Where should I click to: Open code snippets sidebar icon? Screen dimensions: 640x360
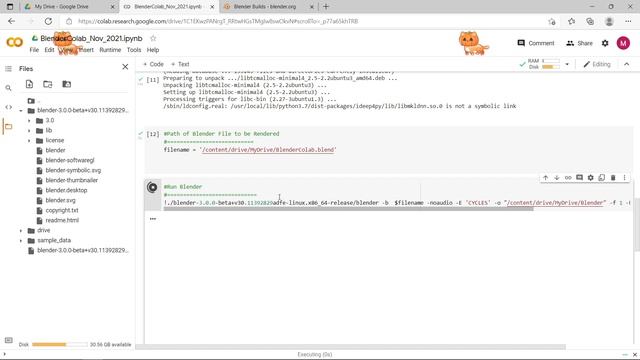8,107
